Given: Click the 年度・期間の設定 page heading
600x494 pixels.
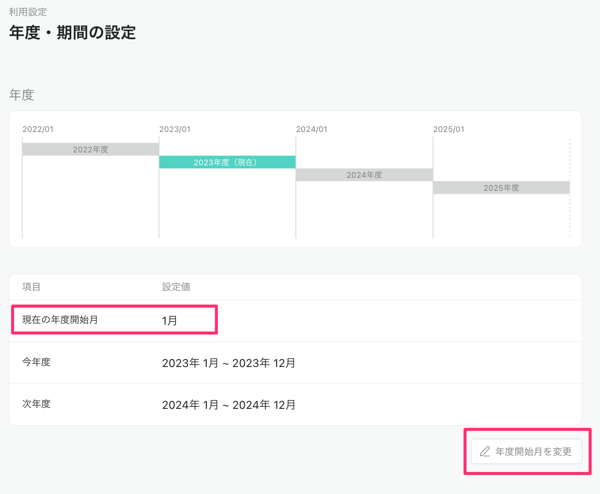Looking at the screenshot, I should point(72,33).
